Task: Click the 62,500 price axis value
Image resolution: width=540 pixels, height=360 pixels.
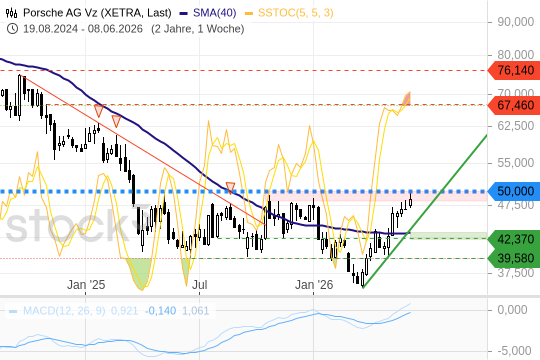Action: (516, 126)
